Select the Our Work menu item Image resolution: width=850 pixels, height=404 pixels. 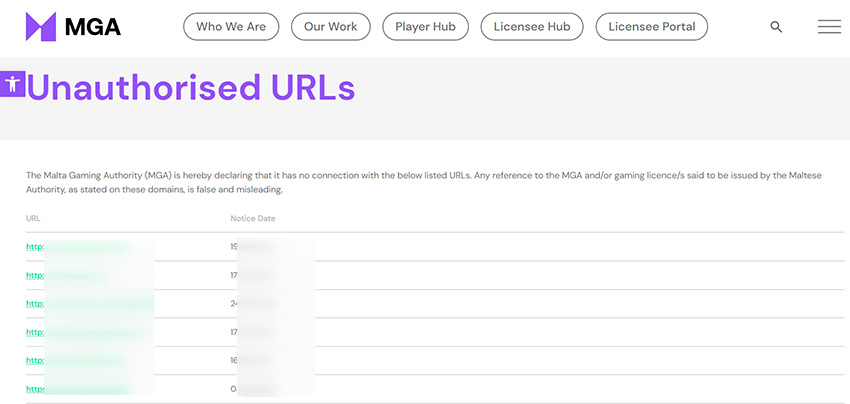point(330,27)
